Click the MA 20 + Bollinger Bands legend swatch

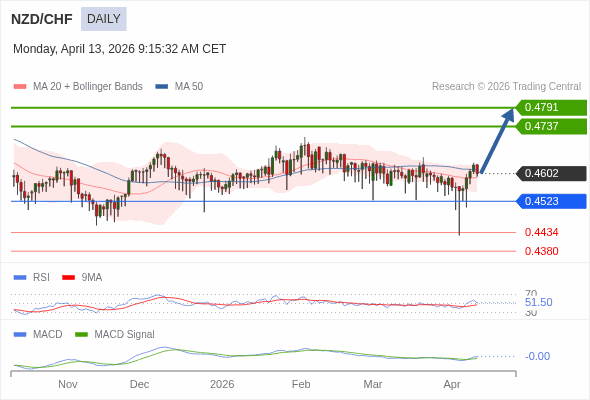pos(20,87)
